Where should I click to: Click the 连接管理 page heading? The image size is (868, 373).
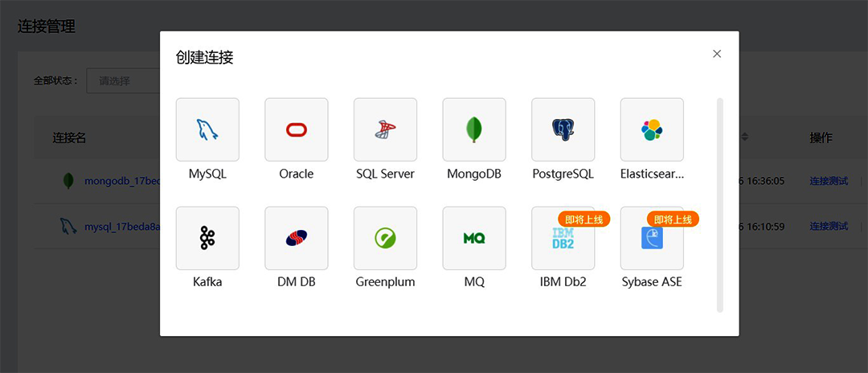pos(47,26)
